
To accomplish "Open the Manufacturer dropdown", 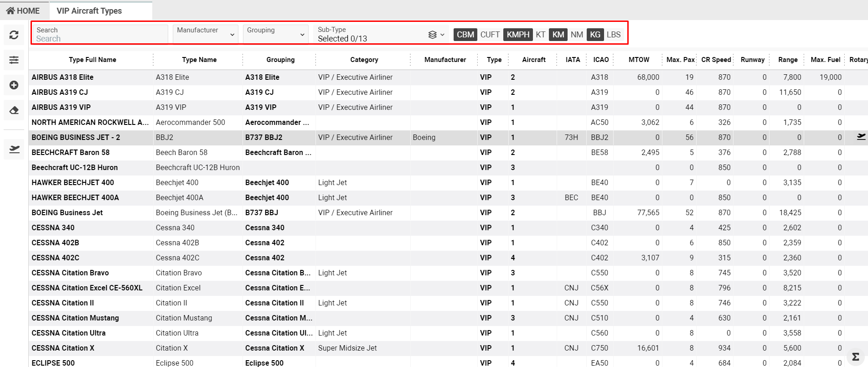I will (206, 34).
